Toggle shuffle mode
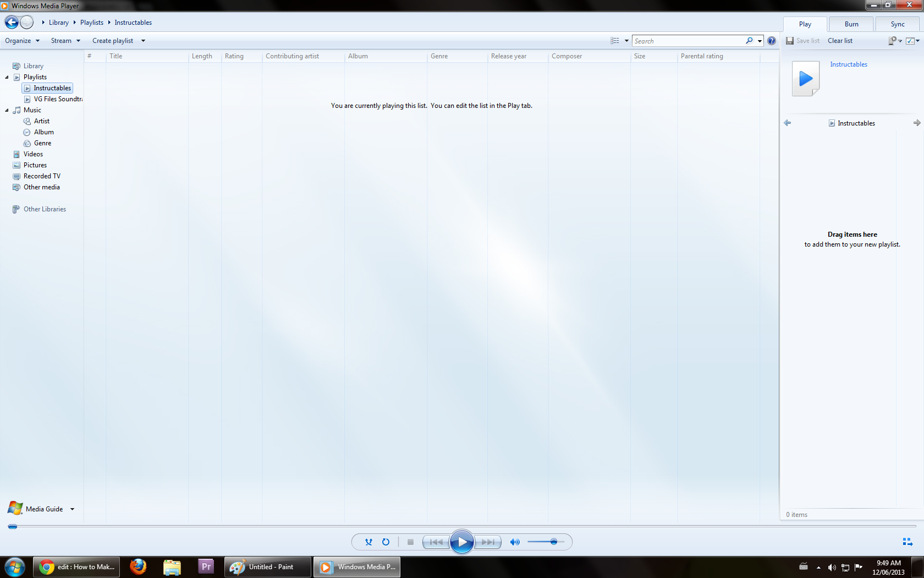 [369, 542]
